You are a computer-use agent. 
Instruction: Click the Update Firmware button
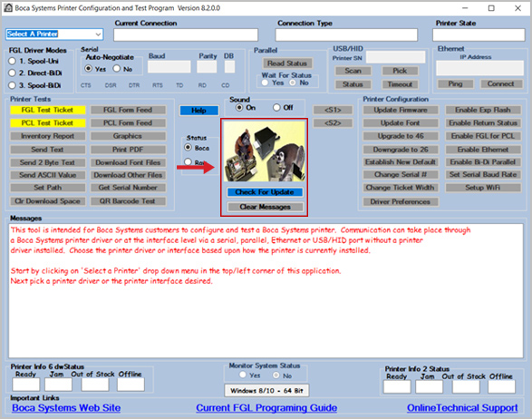pyautogui.click(x=401, y=110)
